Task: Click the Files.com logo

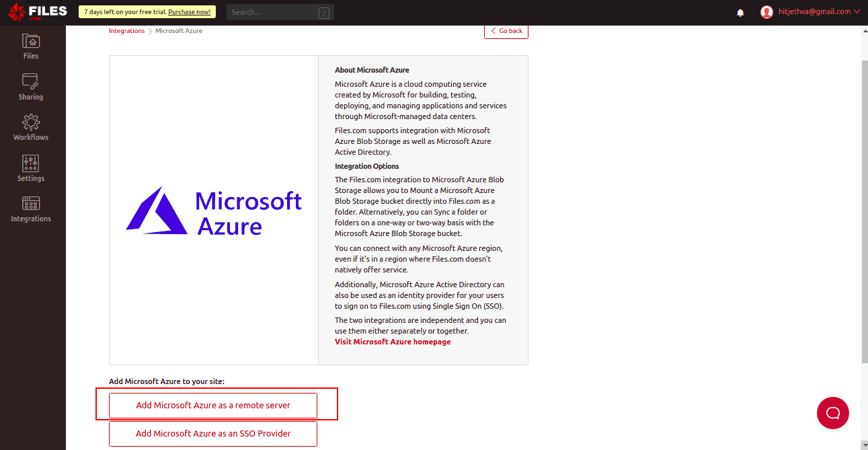Action: (x=38, y=11)
